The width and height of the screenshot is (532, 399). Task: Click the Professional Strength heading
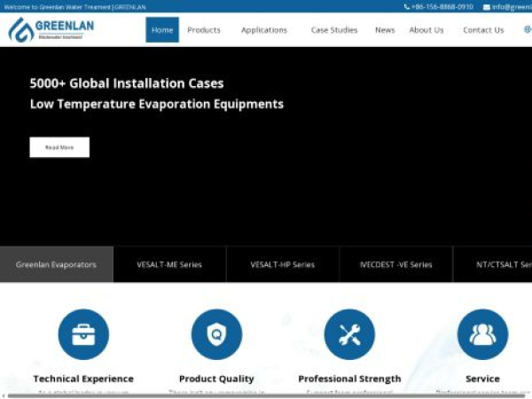pyautogui.click(x=349, y=379)
